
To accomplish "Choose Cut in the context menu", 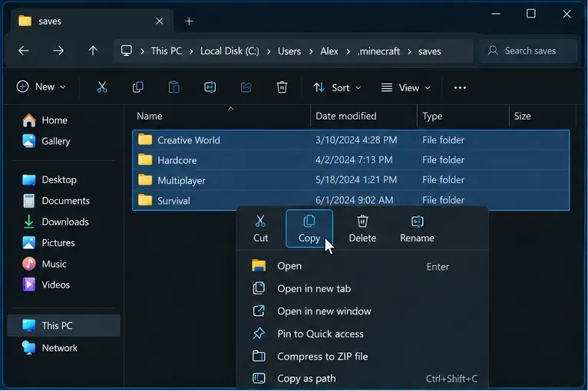I will click(x=261, y=228).
